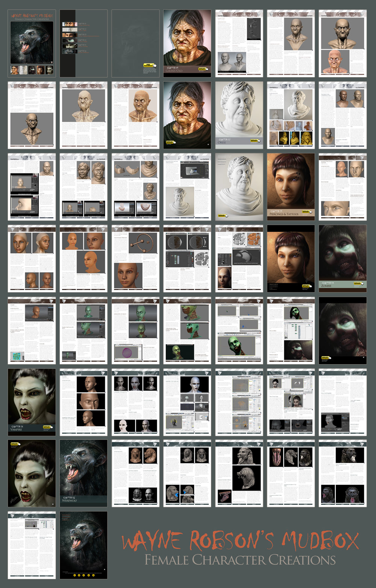Open Chapter 09 Gaunt/Old from the contents list
The height and width of the screenshot is (588, 376).
pos(70,24)
